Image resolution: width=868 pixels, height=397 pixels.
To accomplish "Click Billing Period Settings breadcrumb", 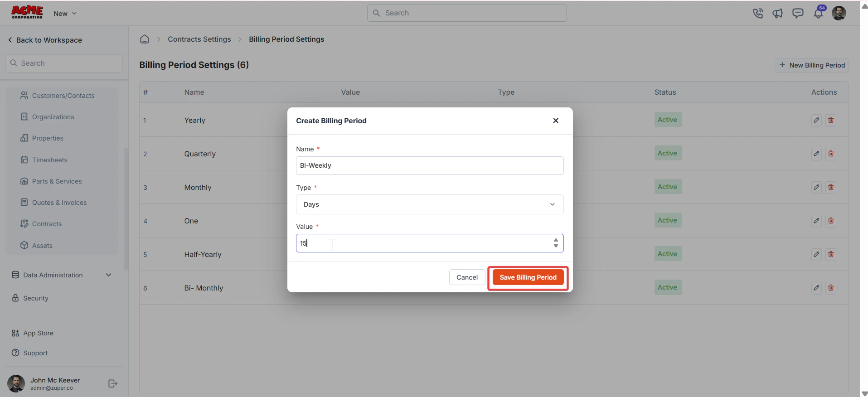I will [286, 39].
